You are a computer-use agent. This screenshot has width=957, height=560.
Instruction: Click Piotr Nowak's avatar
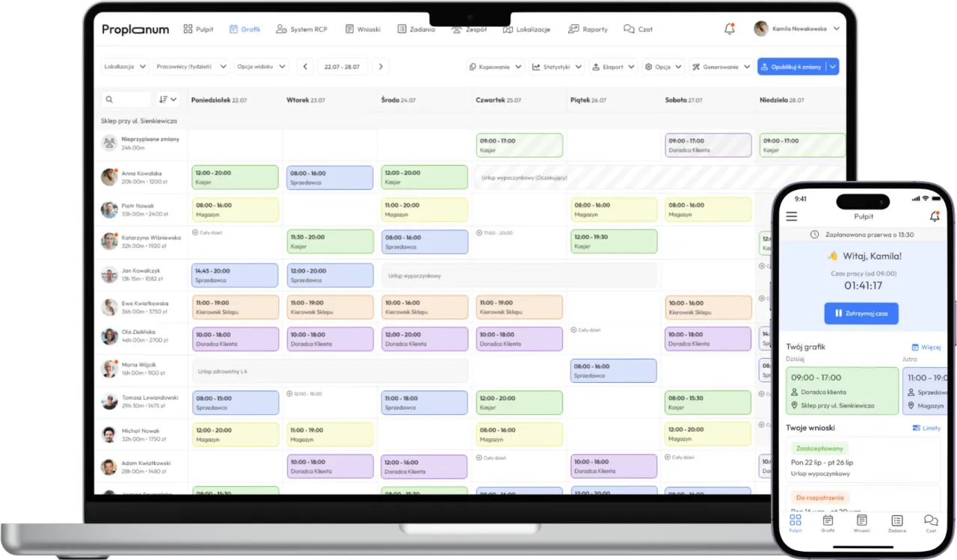(x=109, y=209)
